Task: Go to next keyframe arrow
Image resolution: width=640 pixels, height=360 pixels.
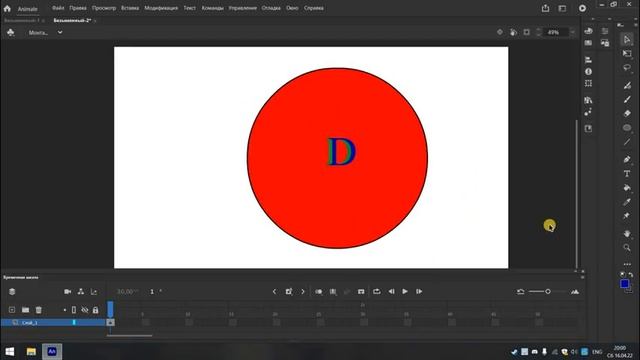Action: (x=303, y=291)
